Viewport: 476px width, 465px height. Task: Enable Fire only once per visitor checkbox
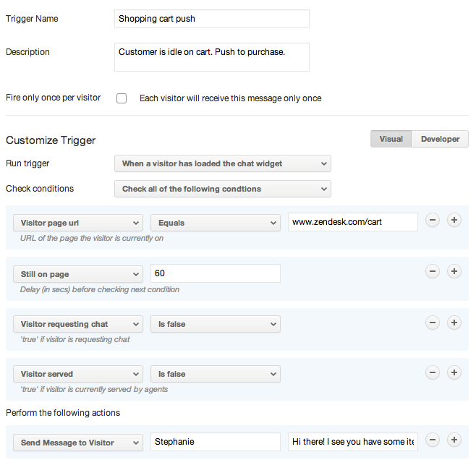122,98
